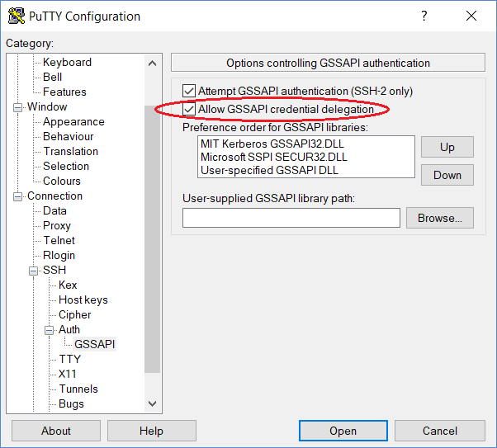
Task: Select MIT Kerberos GSSAPI32.DLL entry
Action: click(272, 144)
